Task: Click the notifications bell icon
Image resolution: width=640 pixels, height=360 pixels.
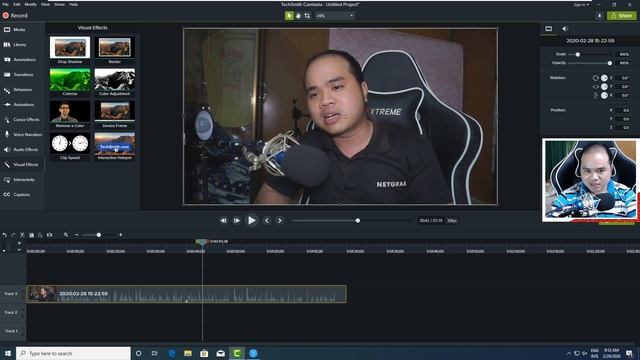Action: tap(599, 16)
